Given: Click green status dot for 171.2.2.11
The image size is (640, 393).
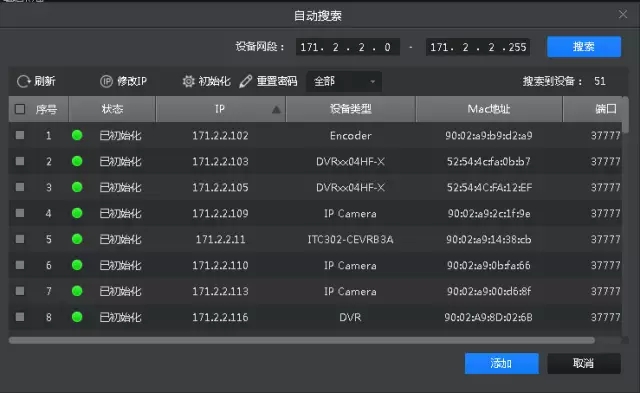Looking at the screenshot, I should coord(77,239).
